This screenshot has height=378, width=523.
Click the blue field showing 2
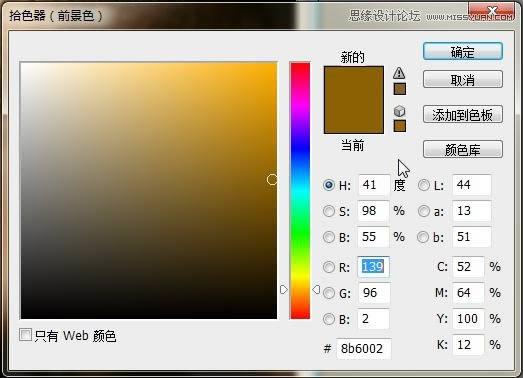(x=373, y=319)
